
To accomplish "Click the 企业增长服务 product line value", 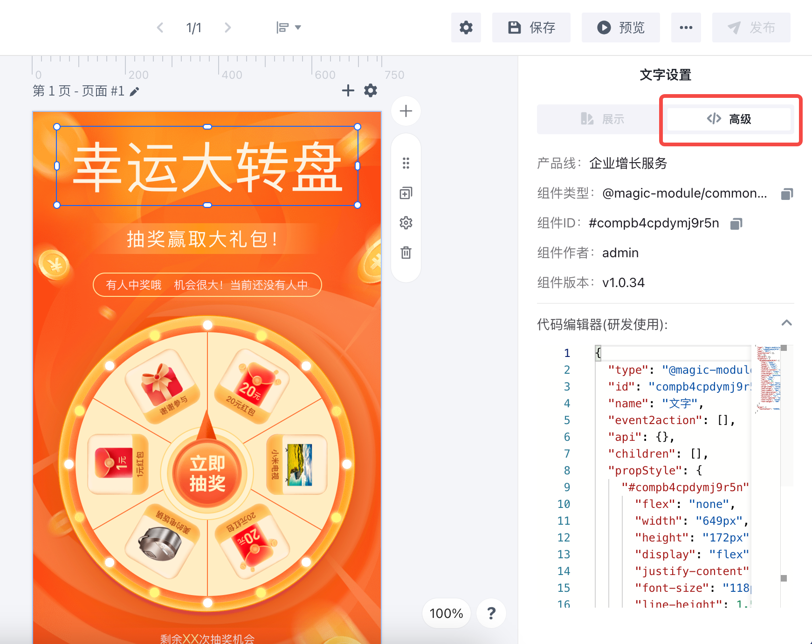I will 628,163.
